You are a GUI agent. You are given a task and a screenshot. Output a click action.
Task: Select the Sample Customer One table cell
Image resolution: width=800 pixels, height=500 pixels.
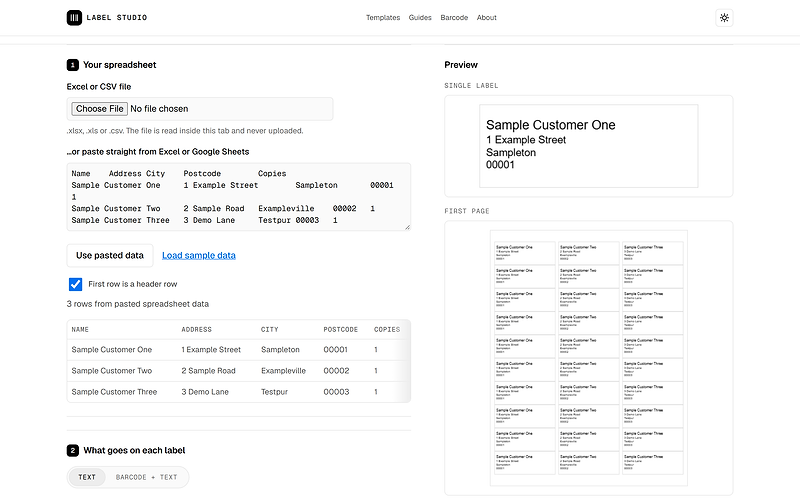(112, 349)
